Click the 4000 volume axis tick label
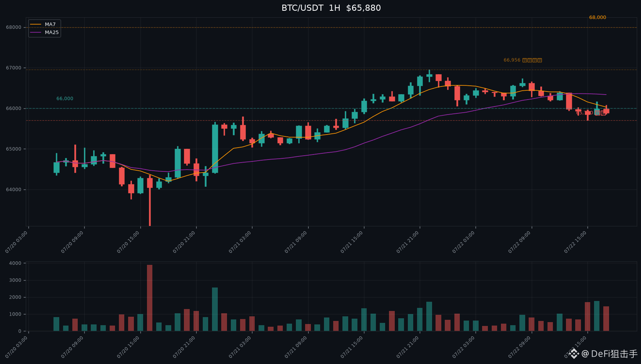641x364 pixels. [x=15, y=263]
